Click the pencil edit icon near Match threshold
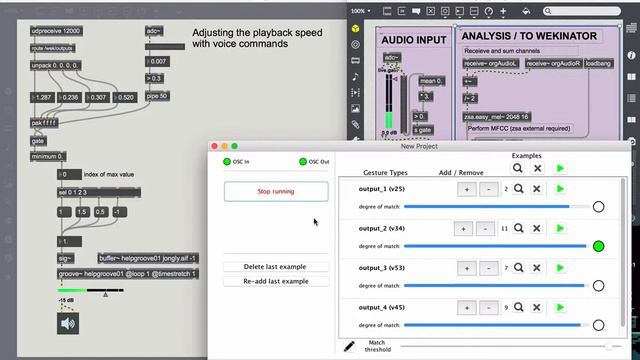 click(x=349, y=347)
